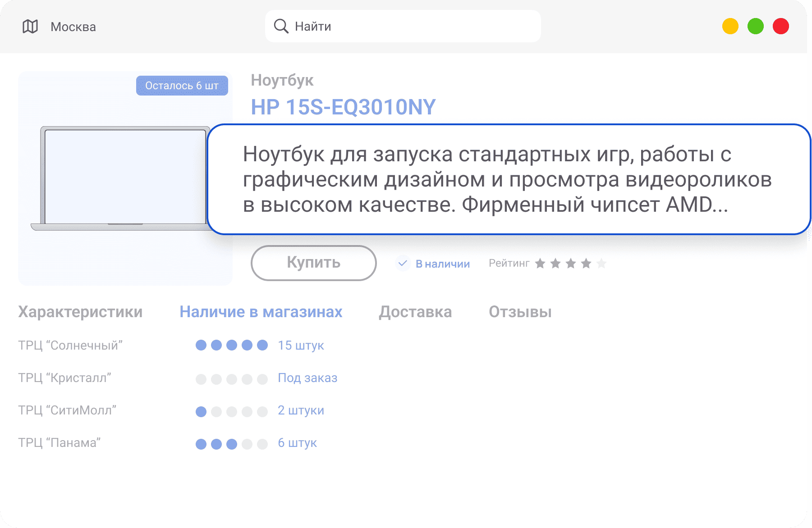Click the fifth (empty) rating star
812x528 pixels.
click(601, 263)
